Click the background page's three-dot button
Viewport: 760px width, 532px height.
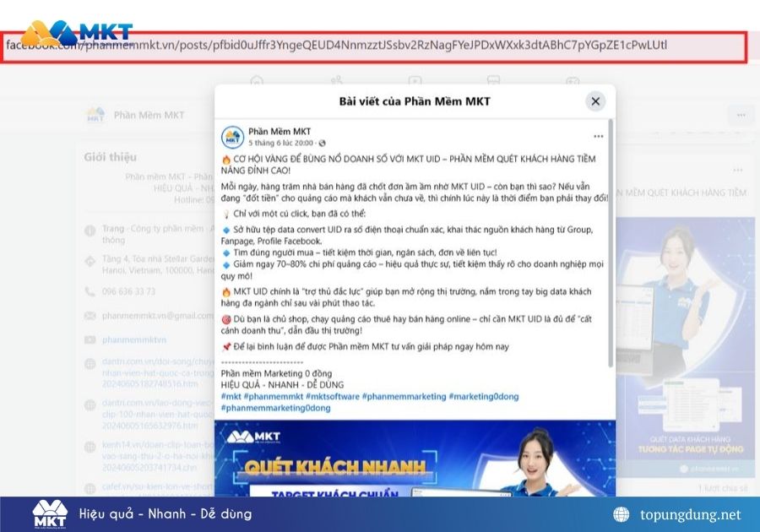pyautogui.click(x=741, y=116)
